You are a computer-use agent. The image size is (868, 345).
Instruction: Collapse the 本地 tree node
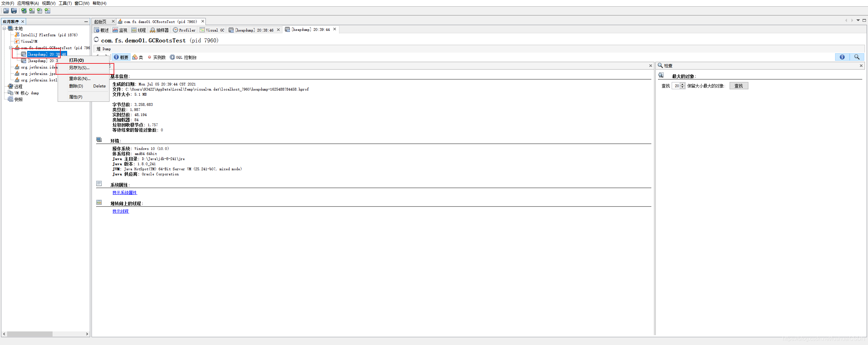tap(4, 28)
